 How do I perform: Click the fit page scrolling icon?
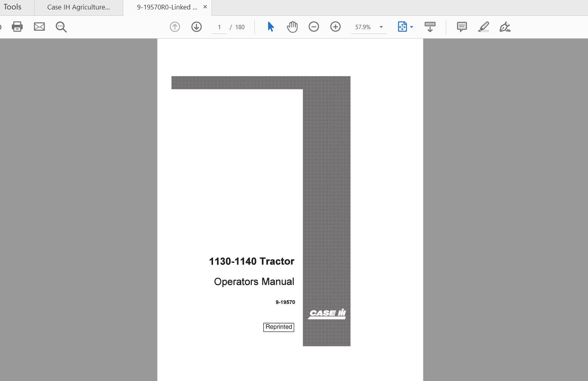click(402, 27)
